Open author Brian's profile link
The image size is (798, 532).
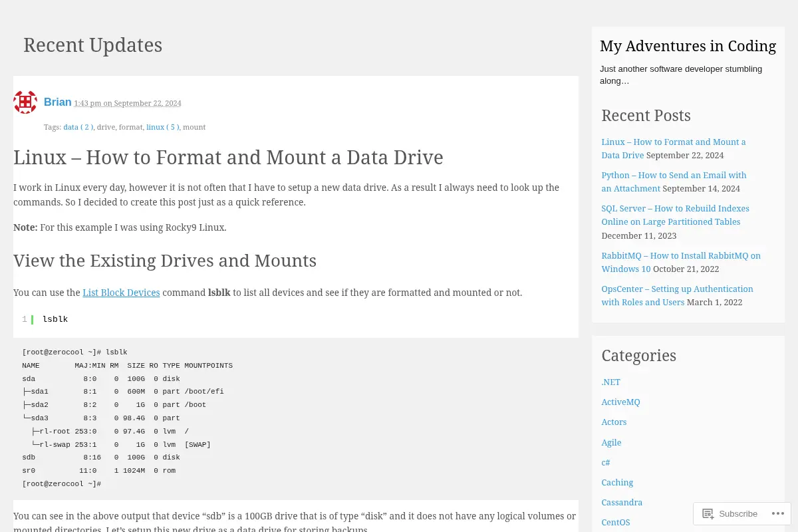click(58, 102)
